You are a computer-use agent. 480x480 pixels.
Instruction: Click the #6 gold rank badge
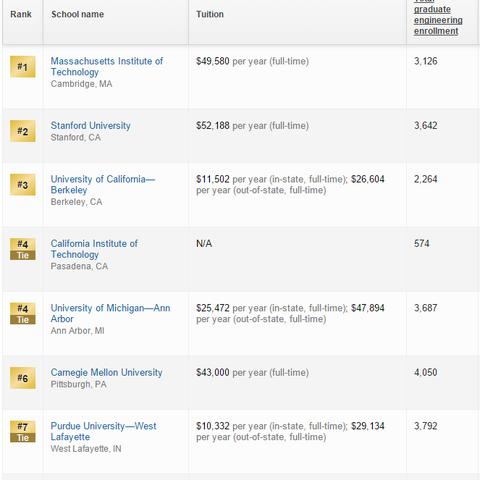point(23,378)
